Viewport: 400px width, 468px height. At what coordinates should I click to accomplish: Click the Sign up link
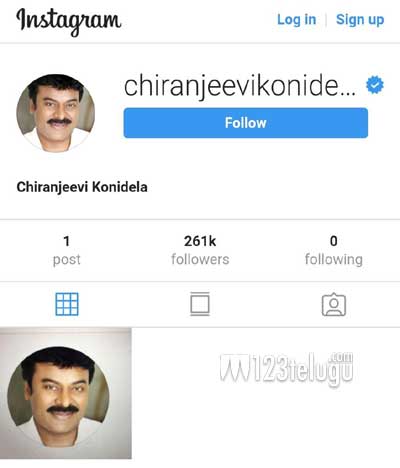tap(360, 20)
